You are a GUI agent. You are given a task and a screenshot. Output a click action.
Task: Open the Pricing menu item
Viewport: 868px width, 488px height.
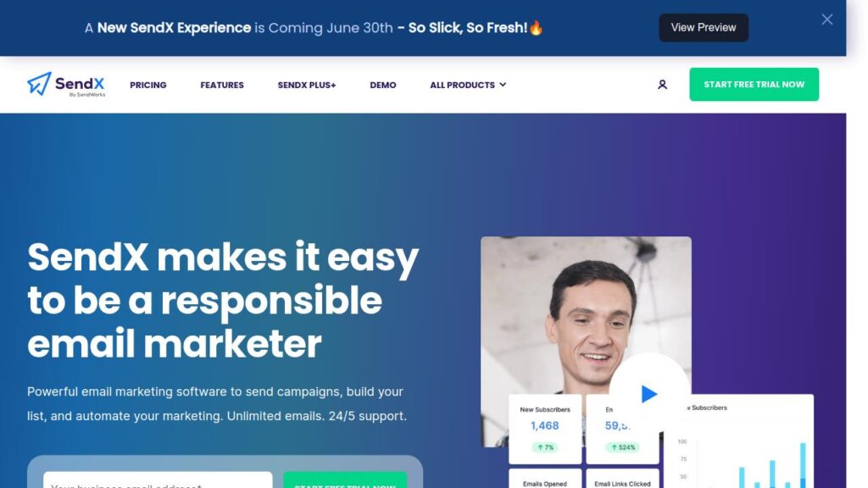pos(147,86)
